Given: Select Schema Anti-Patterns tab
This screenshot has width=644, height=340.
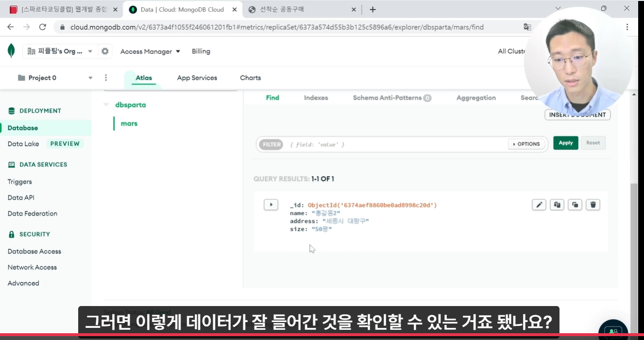Looking at the screenshot, I should [392, 97].
